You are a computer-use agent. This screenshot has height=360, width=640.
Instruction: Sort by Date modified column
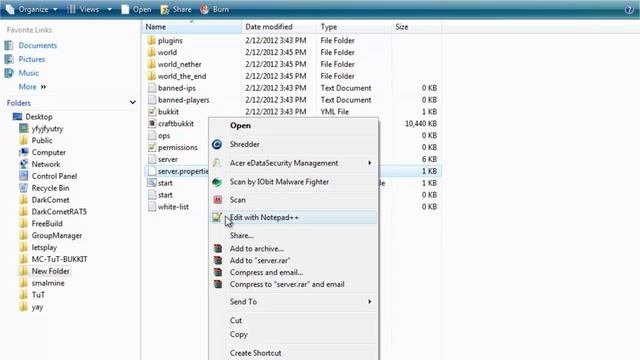(280, 27)
